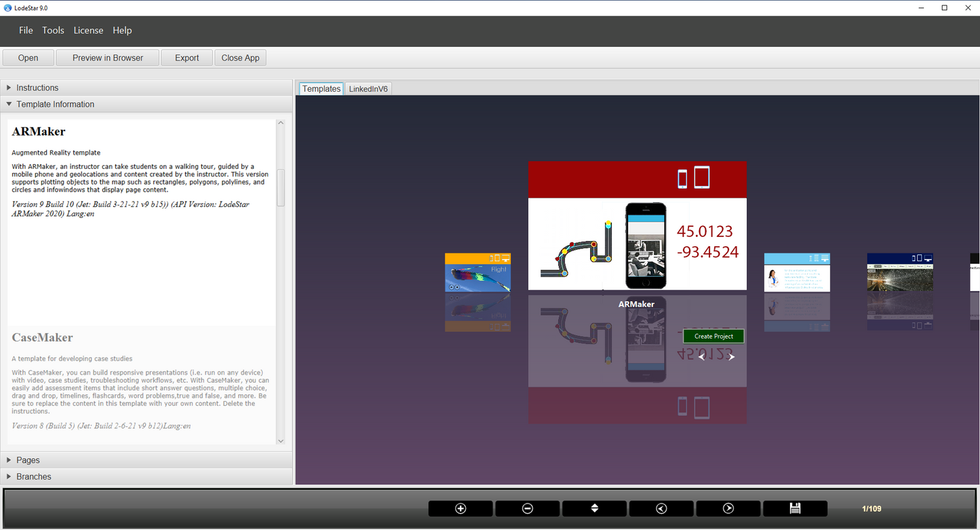Click the 1/109 page counter
The image size is (980, 530).
(871, 509)
